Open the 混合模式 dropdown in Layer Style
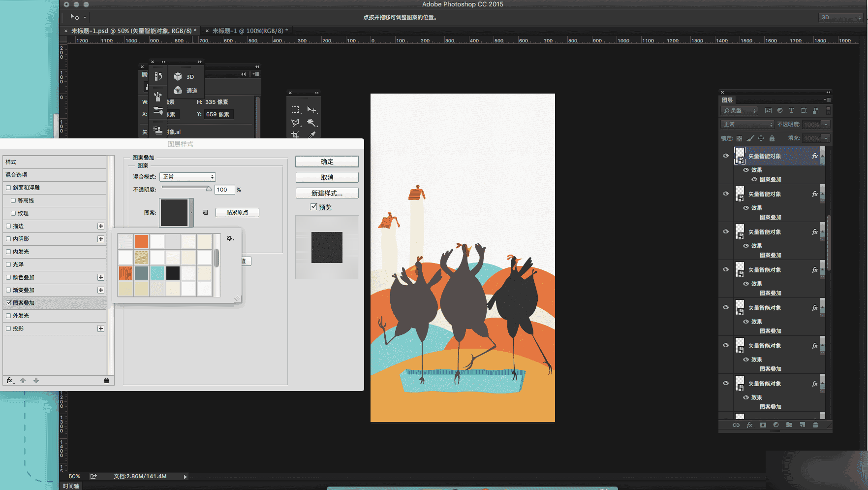Viewport: 868px width, 490px height. click(187, 177)
